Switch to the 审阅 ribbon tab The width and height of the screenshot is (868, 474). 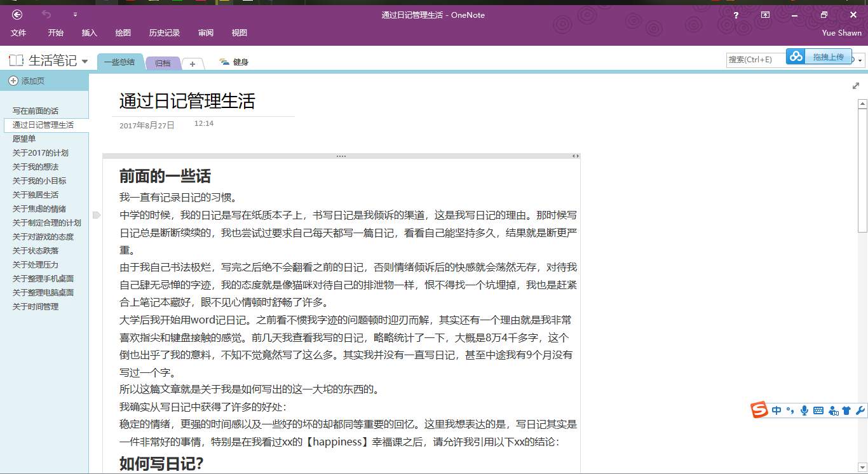206,33
